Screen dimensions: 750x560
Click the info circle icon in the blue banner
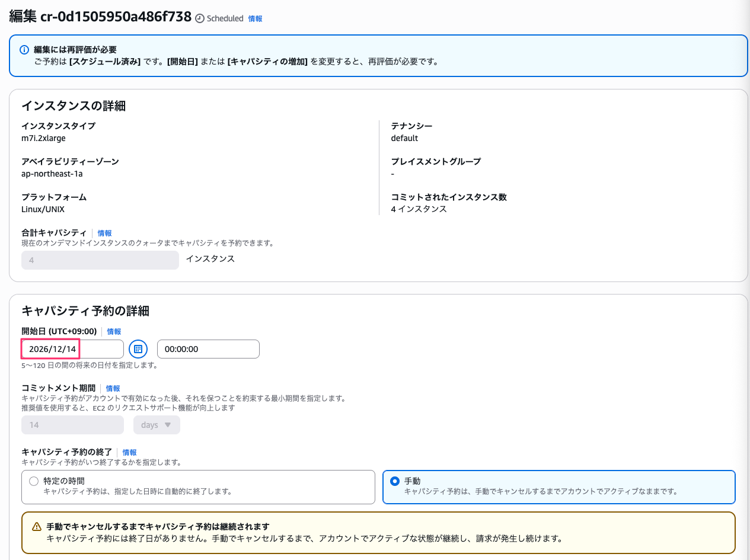tap(24, 50)
